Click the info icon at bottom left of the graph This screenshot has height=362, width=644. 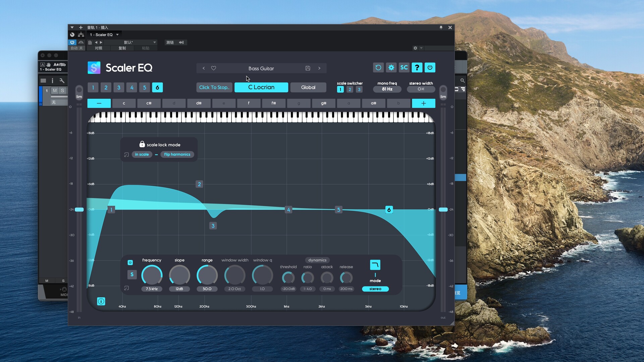[x=101, y=301]
